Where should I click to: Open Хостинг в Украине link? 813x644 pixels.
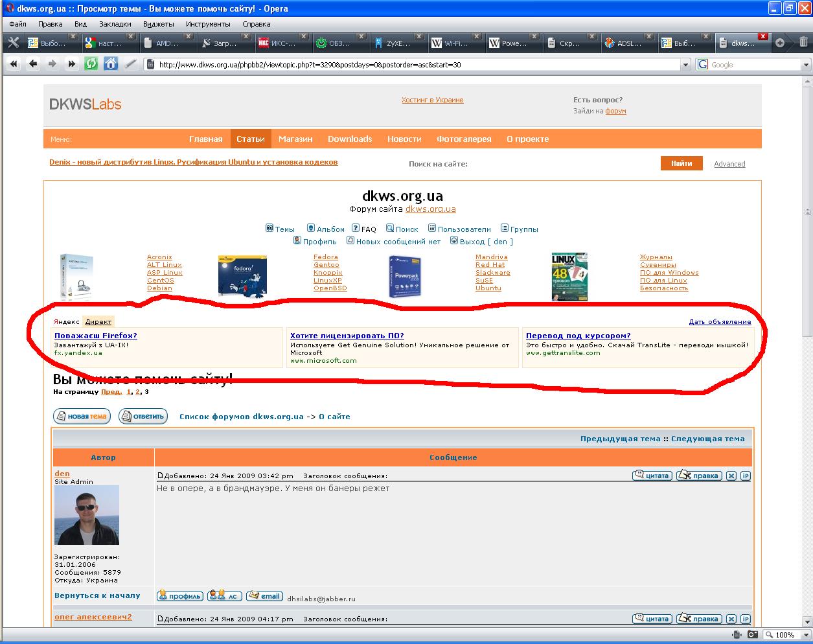click(x=432, y=100)
